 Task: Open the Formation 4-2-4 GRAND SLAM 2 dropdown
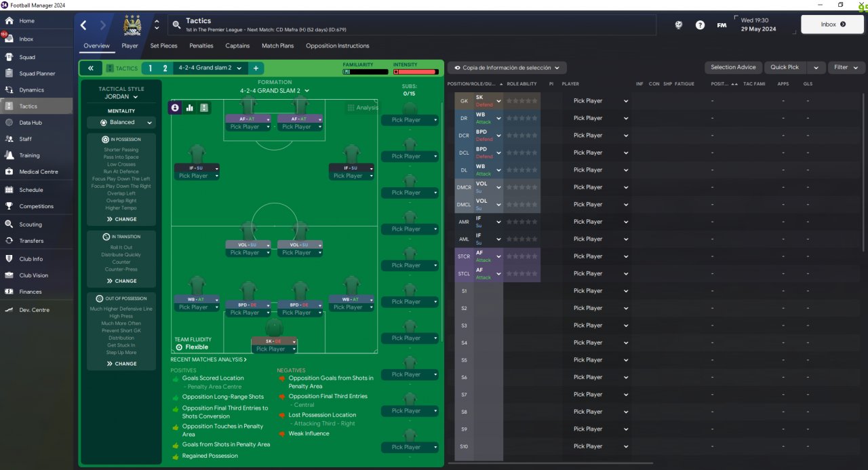click(275, 90)
